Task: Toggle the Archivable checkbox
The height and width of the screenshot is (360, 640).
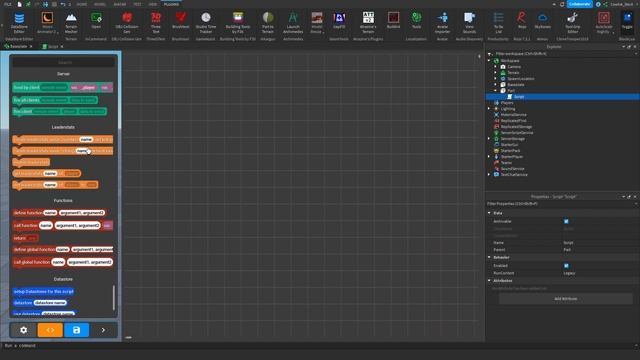Action: [566, 221]
